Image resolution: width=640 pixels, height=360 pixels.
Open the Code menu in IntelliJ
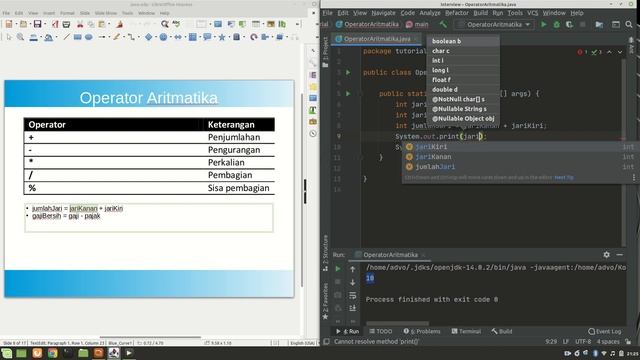(x=407, y=13)
